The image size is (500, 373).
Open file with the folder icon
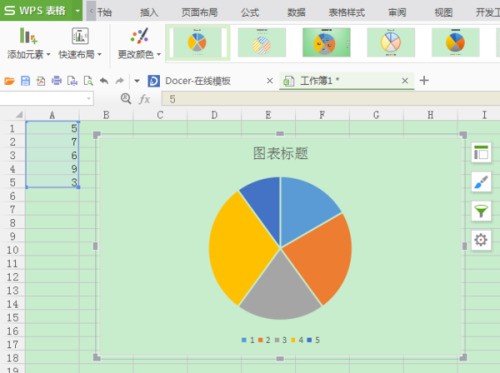[x=9, y=81]
